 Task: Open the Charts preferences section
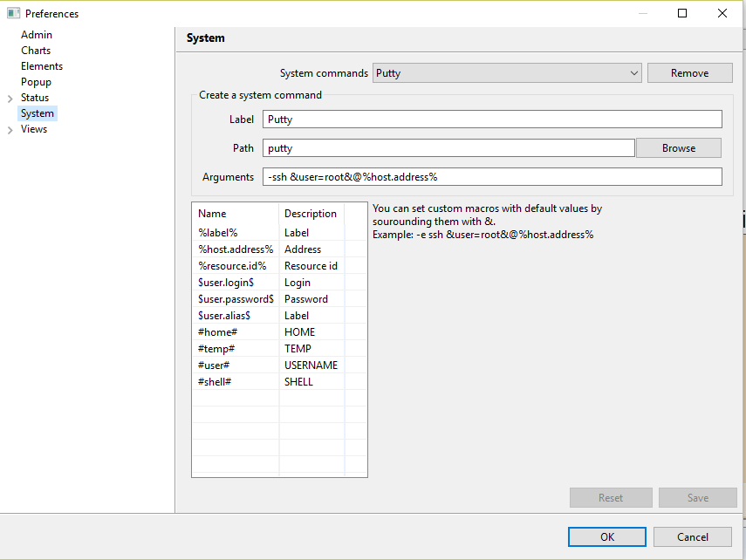coord(35,50)
